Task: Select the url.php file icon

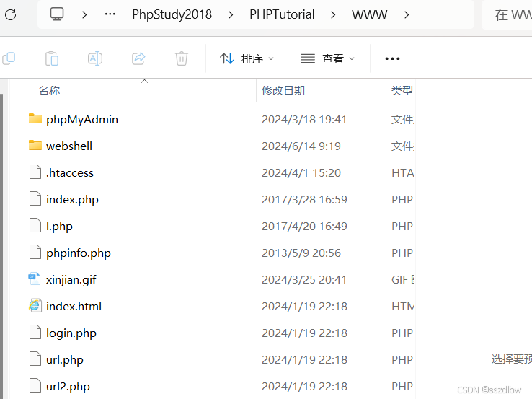Action: [35, 359]
